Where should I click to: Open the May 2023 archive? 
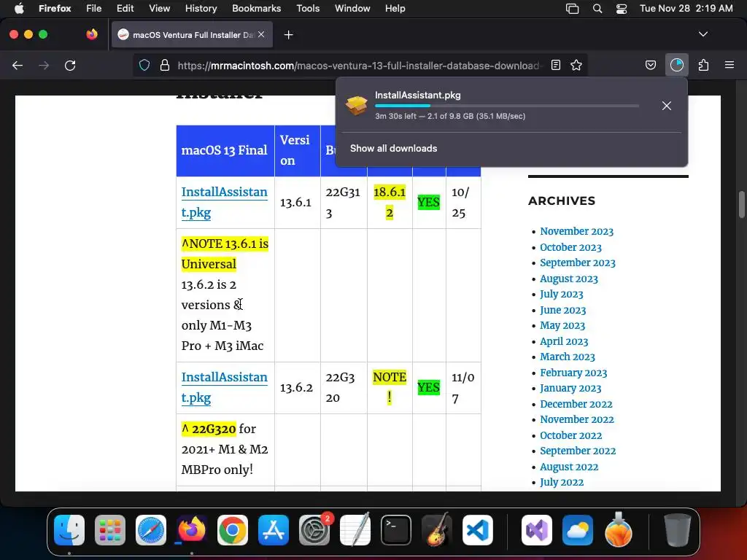(x=562, y=326)
